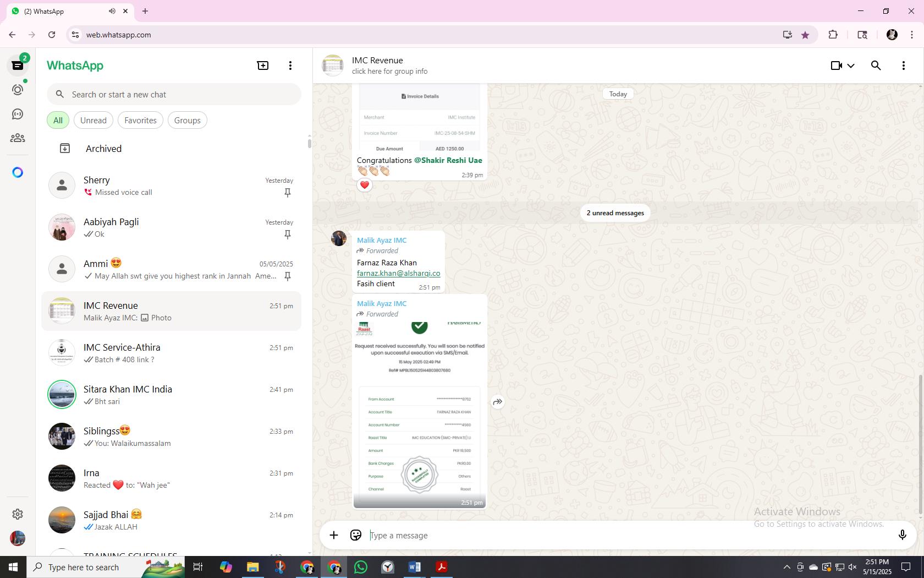The height and width of the screenshot is (578, 924).
Task: Select the All chats filter
Action: [x=58, y=120]
